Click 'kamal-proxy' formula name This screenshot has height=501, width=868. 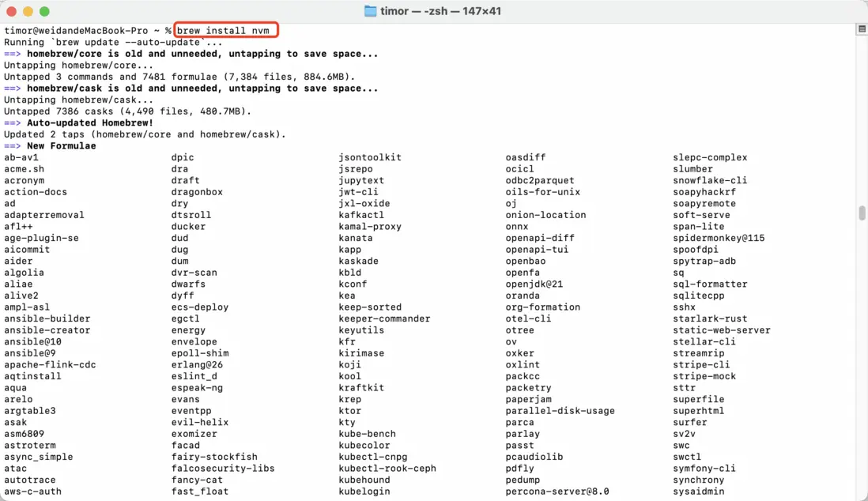370,227
